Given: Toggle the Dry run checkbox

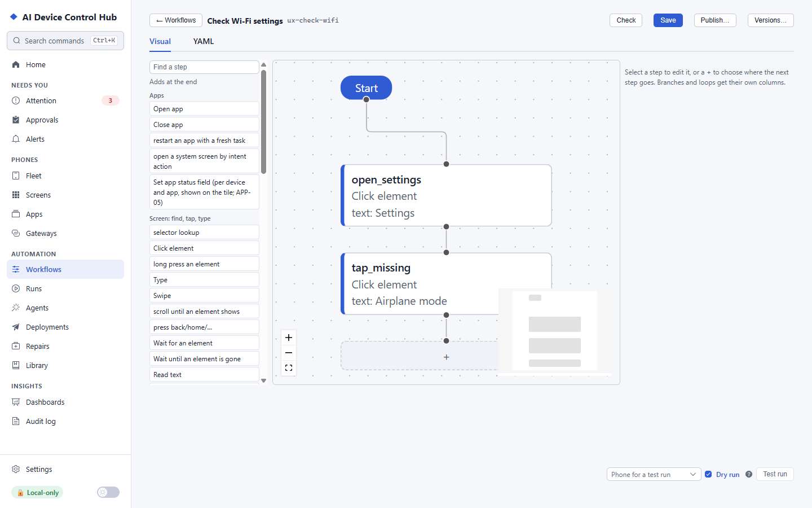Looking at the screenshot, I should tap(708, 475).
